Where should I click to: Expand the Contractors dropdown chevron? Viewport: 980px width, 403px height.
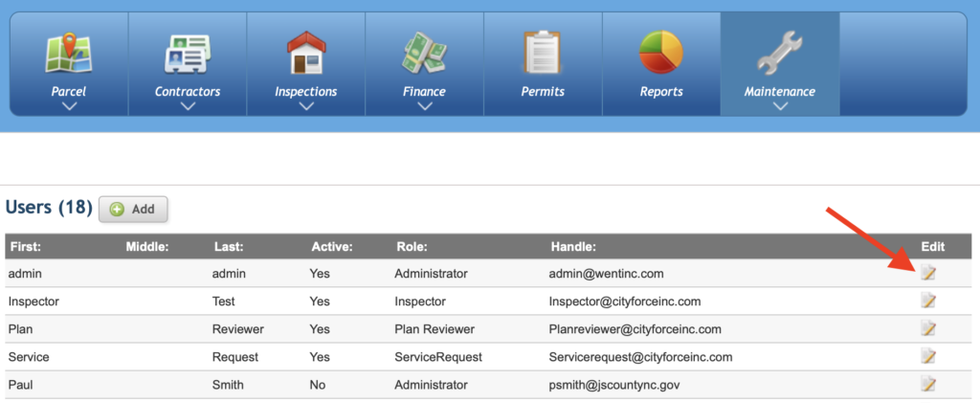[x=188, y=106]
